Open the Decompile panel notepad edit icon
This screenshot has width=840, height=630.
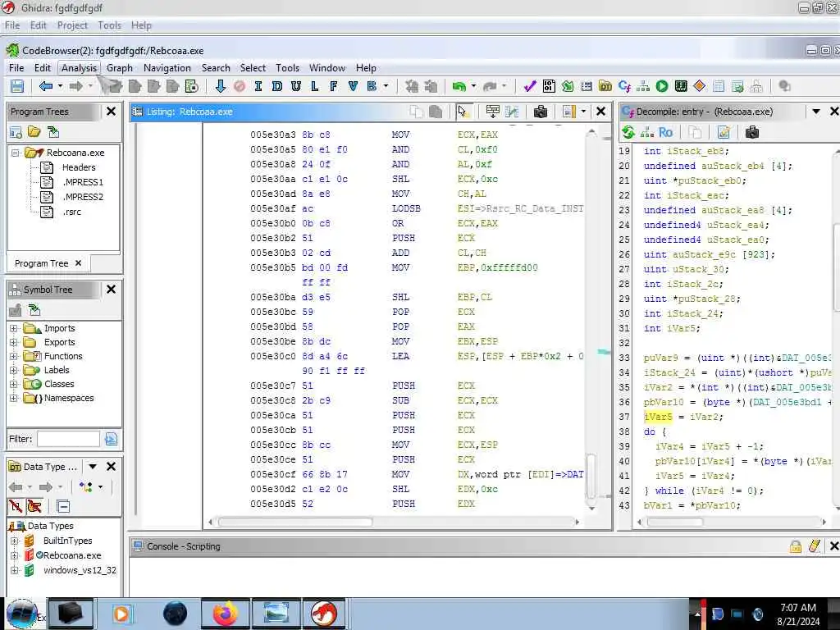tap(724, 132)
